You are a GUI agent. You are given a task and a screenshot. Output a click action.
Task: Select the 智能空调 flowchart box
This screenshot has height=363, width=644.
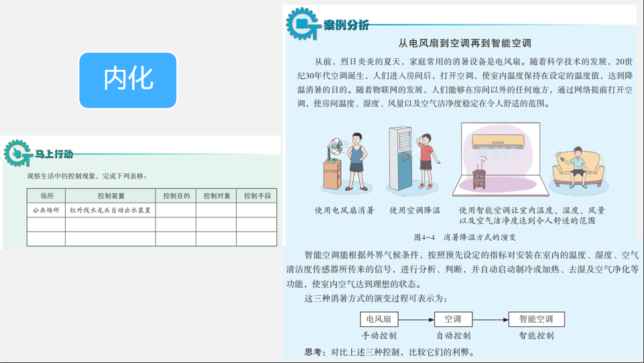point(536,319)
